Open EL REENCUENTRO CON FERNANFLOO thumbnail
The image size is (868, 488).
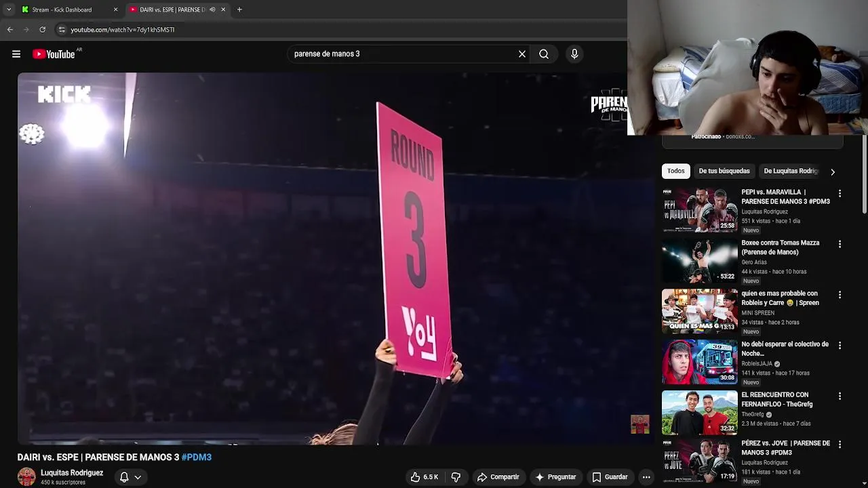point(700,413)
